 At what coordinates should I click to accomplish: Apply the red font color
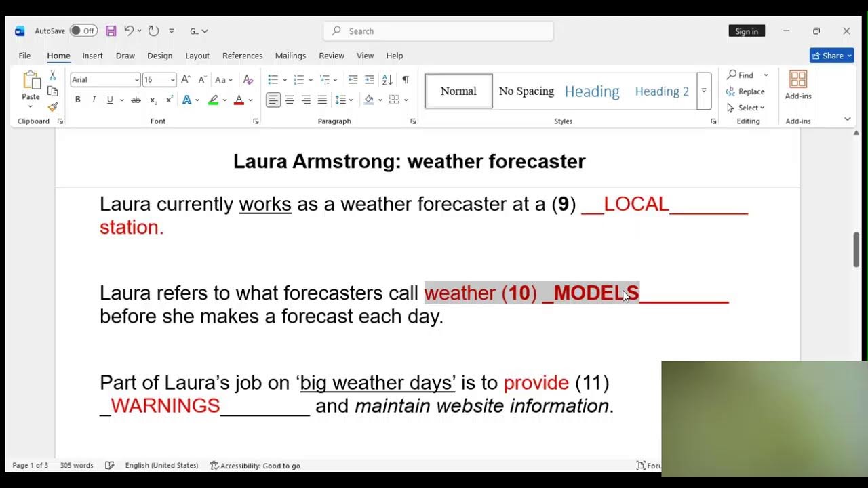coord(239,100)
